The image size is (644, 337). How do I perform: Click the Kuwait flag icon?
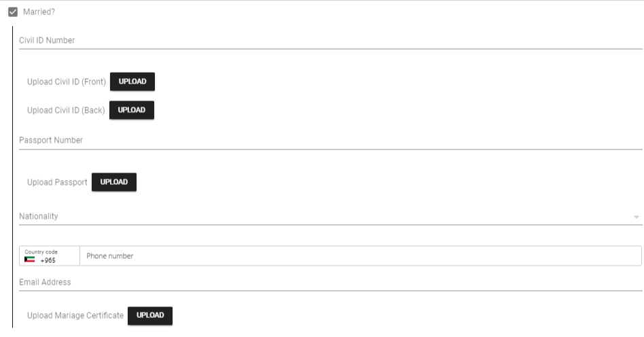[30, 260]
